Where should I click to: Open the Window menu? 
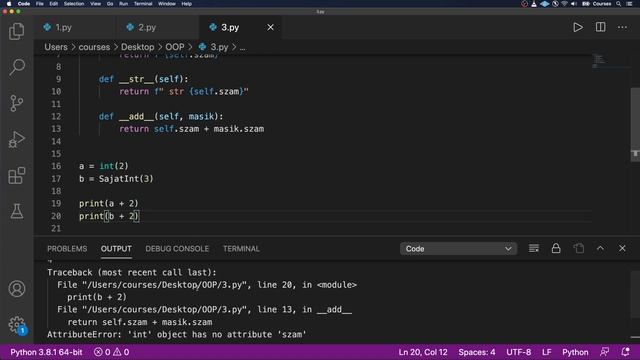[167, 4]
